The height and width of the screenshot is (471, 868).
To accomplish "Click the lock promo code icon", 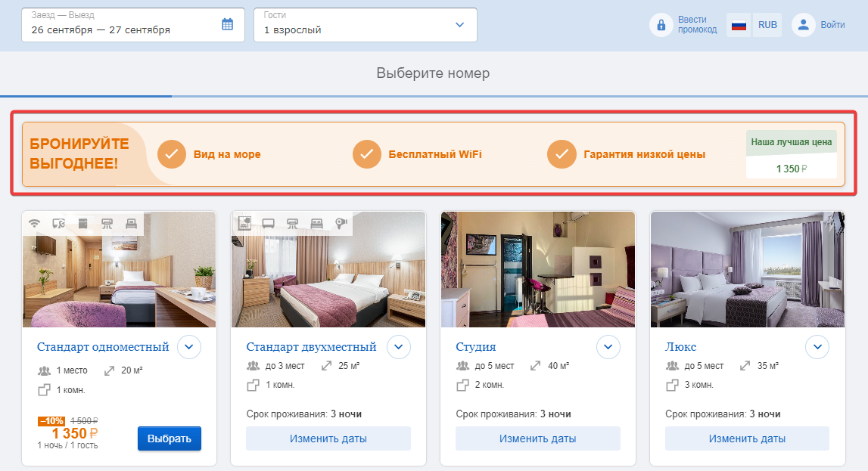I will [x=661, y=25].
